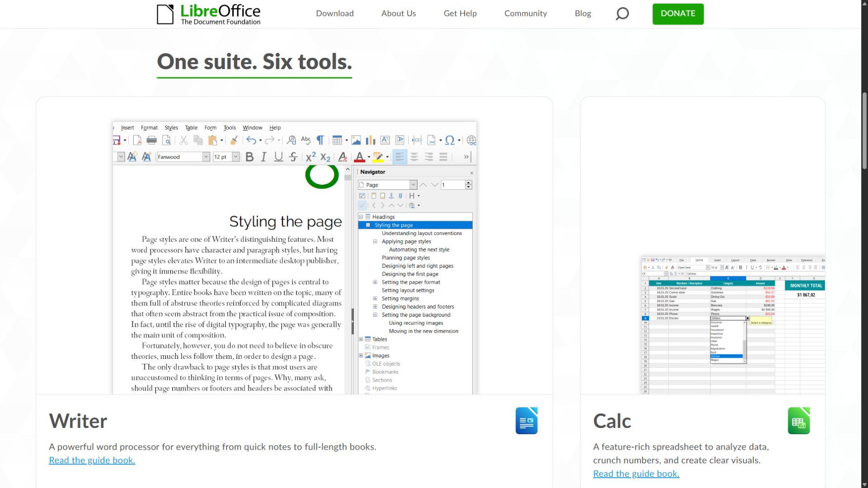
Task: Click the Navigator page number field
Action: click(x=453, y=185)
